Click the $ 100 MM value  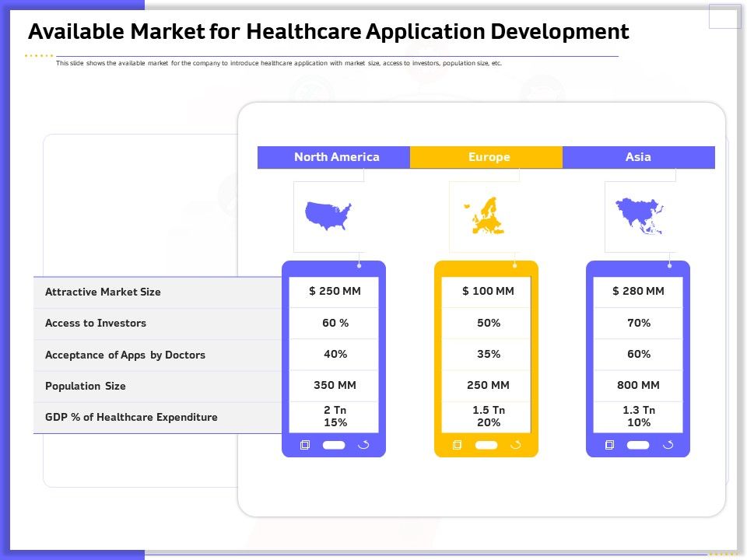pyautogui.click(x=488, y=291)
